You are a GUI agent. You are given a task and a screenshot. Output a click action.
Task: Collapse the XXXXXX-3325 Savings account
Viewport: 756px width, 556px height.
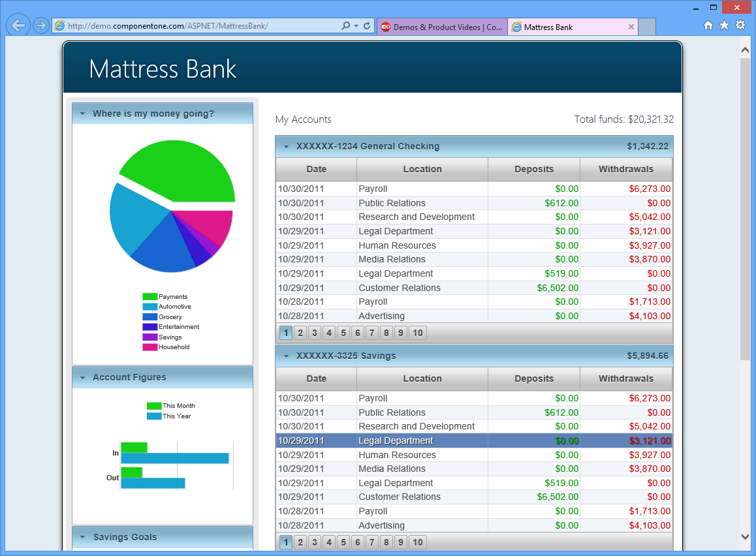point(286,356)
